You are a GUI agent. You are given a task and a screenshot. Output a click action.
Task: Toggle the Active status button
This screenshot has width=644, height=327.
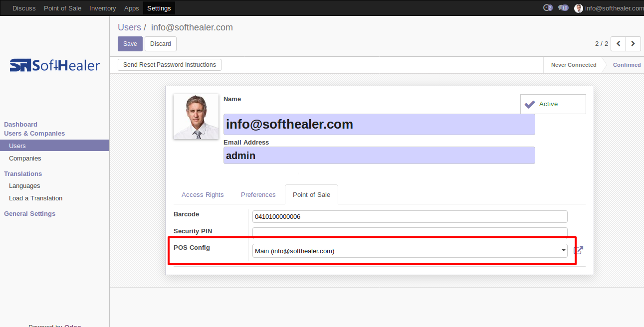553,104
